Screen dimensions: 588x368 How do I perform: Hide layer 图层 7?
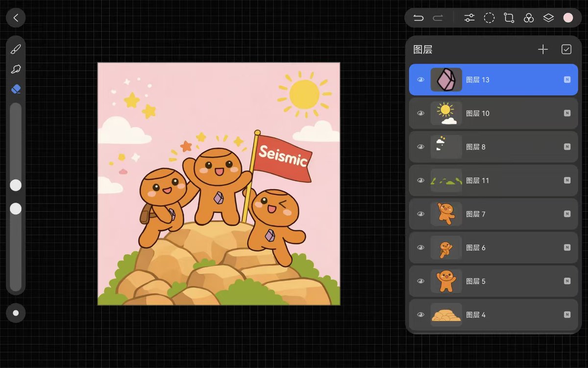(420, 214)
